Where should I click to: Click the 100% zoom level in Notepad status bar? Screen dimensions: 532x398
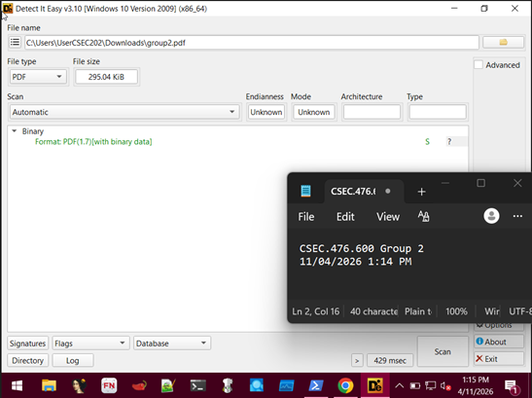456,311
